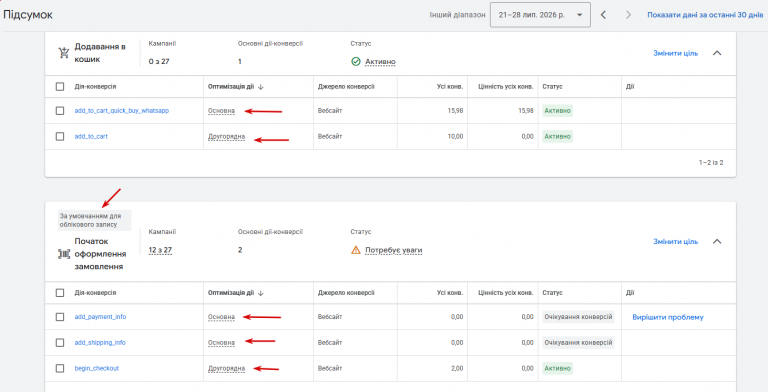Screen dimensions: 768x392
Task: Click the green active status checkmark icon
Action: tap(356, 62)
